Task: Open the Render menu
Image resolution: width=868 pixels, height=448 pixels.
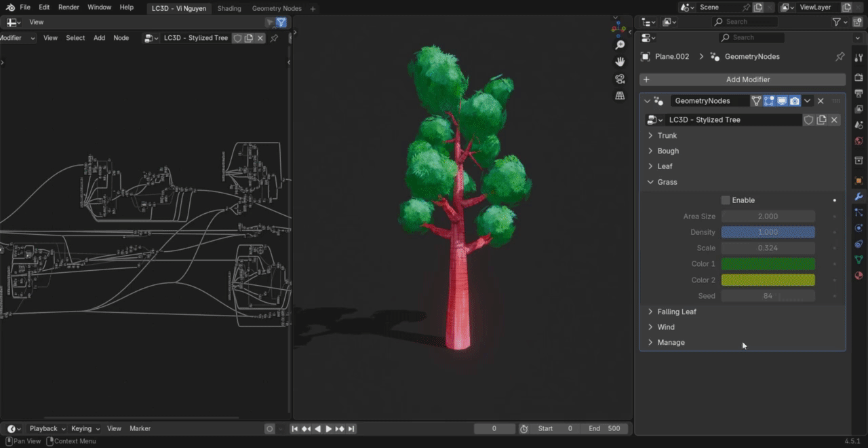Action: [68, 7]
